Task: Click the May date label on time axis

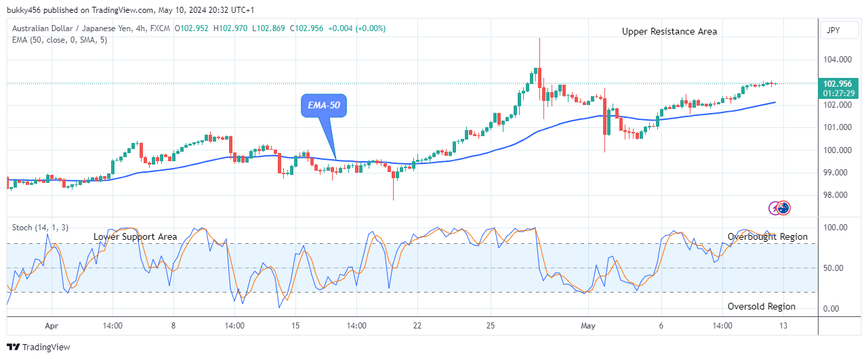Action: [x=588, y=326]
